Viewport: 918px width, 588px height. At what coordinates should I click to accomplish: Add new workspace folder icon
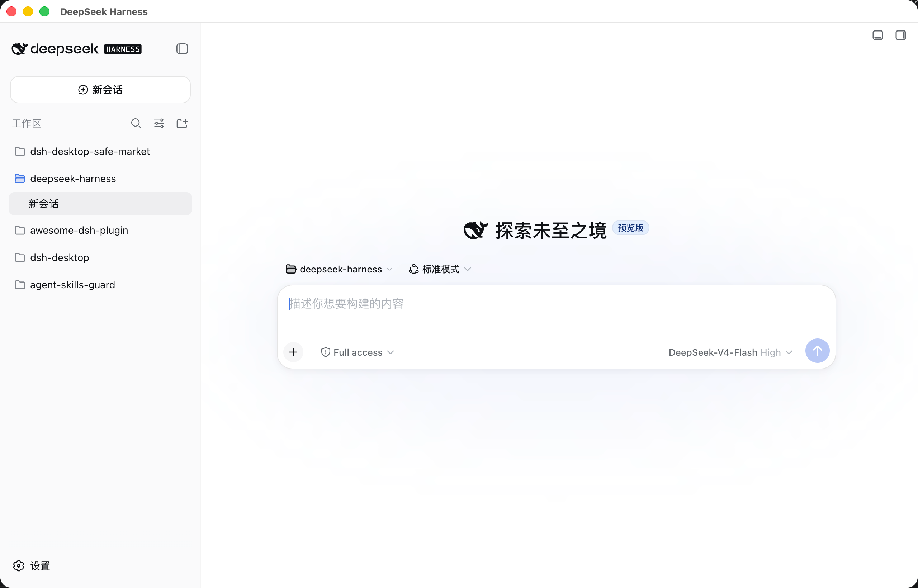pyautogui.click(x=182, y=123)
